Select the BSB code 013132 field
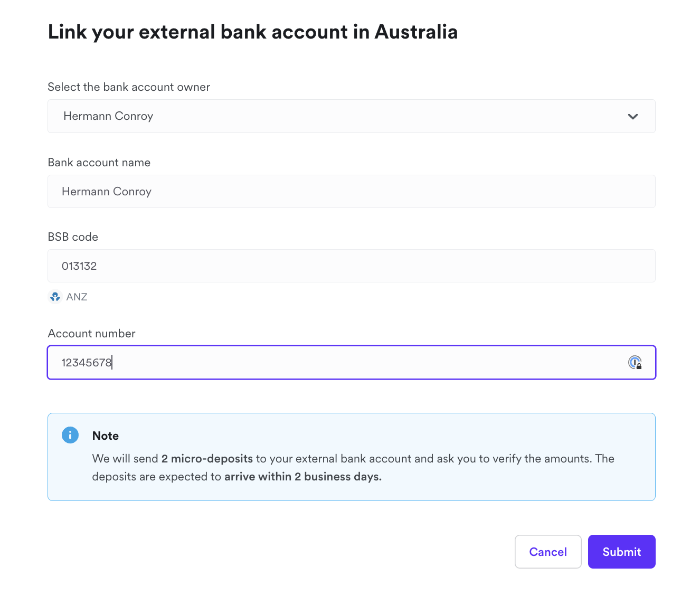700x605 pixels. [351, 266]
